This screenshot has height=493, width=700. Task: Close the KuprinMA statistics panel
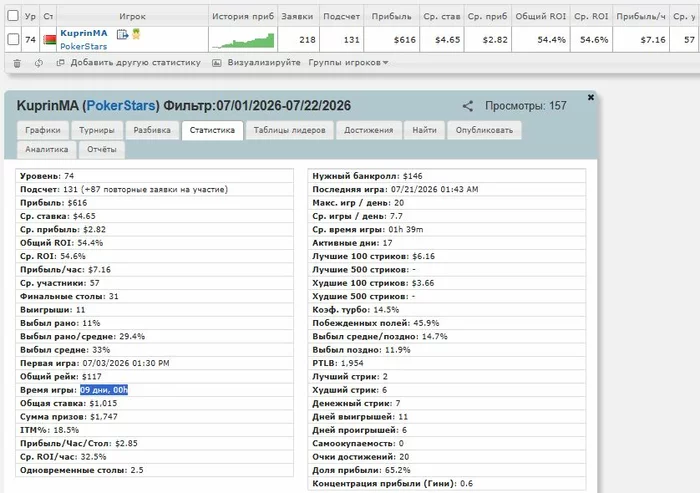pyautogui.click(x=591, y=97)
